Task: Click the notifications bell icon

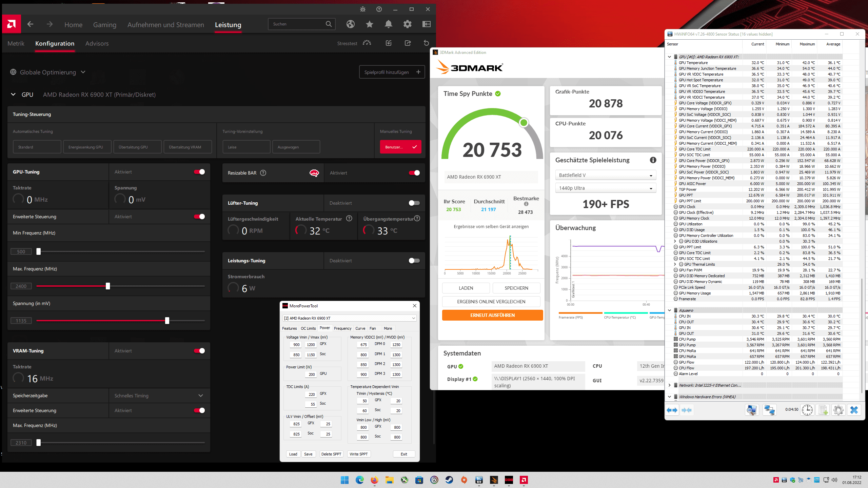Action: pyautogui.click(x=389, y=24)
